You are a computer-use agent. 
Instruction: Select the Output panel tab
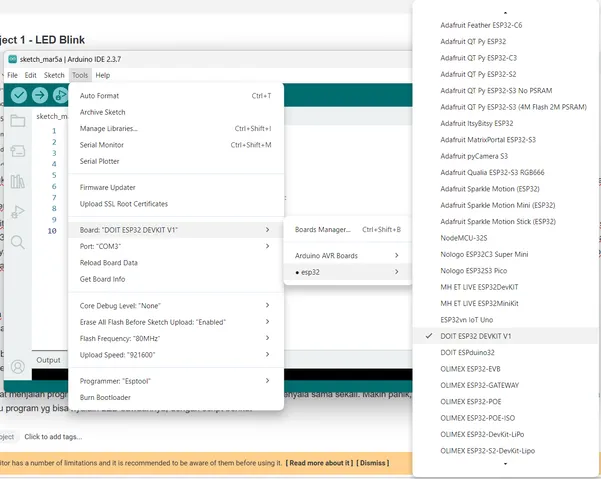click(x=48, y=360)
